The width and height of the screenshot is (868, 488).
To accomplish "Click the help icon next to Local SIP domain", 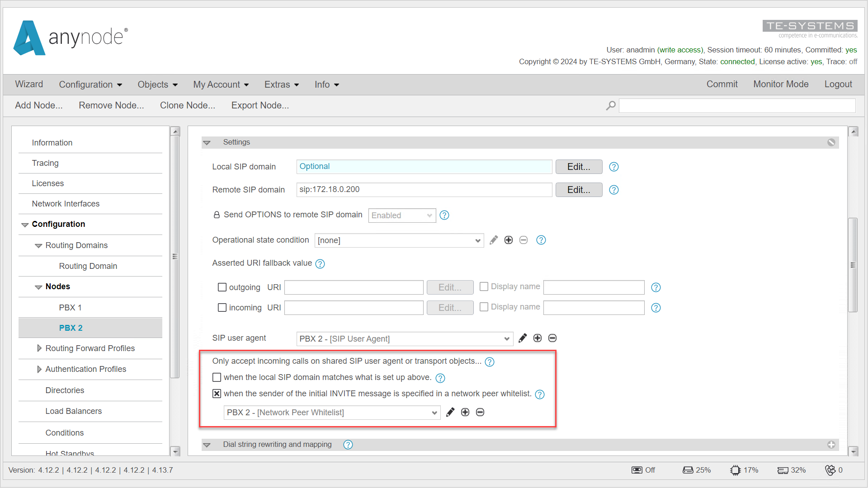I will coord(614,167).
